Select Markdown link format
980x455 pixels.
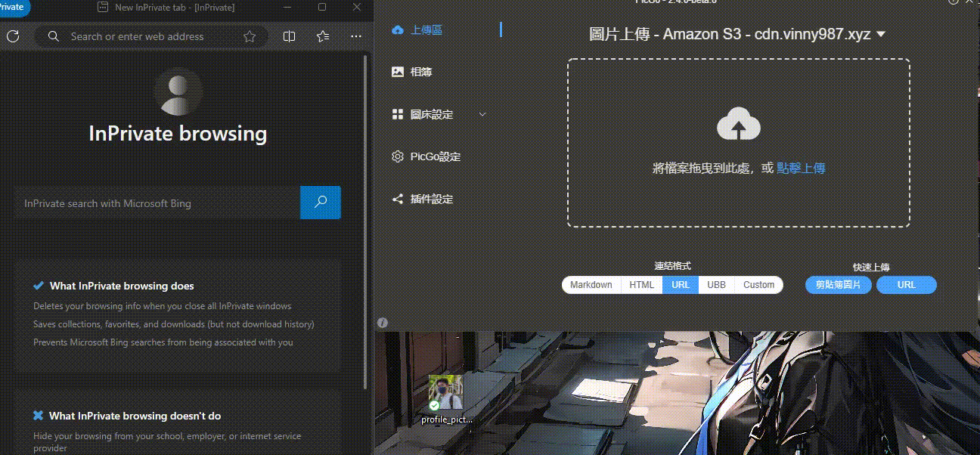[x=591, y=285]
